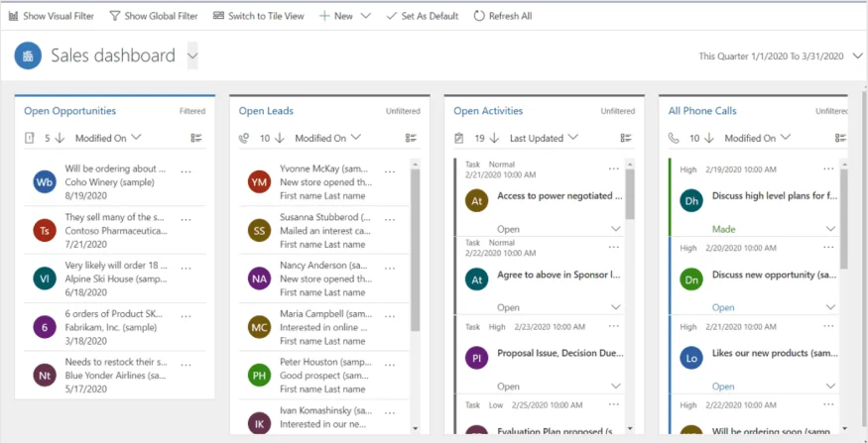Click down scroll arrow in Open Leads stream

(x=416, y=428)
